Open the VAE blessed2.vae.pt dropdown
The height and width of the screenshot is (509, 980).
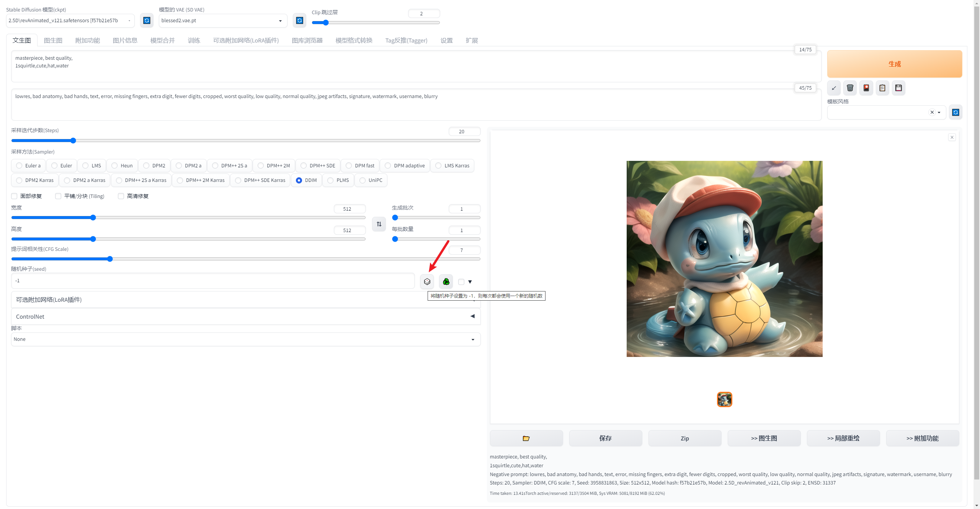(223, 21)
